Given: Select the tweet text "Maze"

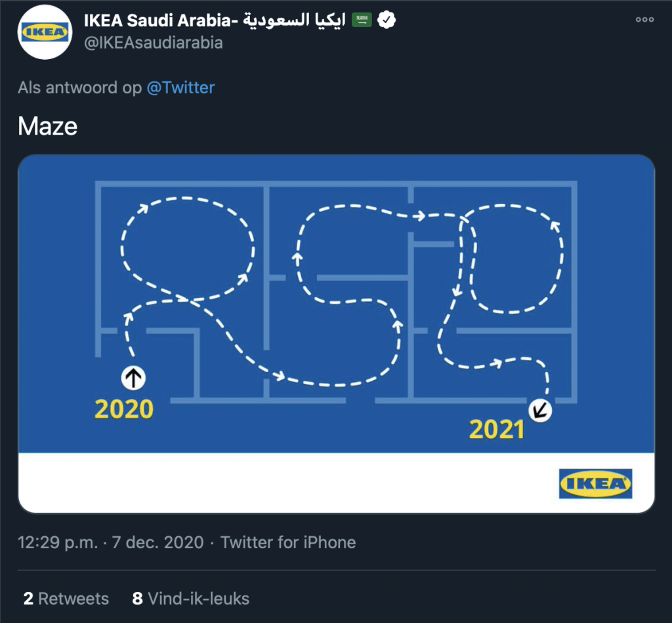Looking at the screenshot, I should pyautogui.click(x=48, y=125).
